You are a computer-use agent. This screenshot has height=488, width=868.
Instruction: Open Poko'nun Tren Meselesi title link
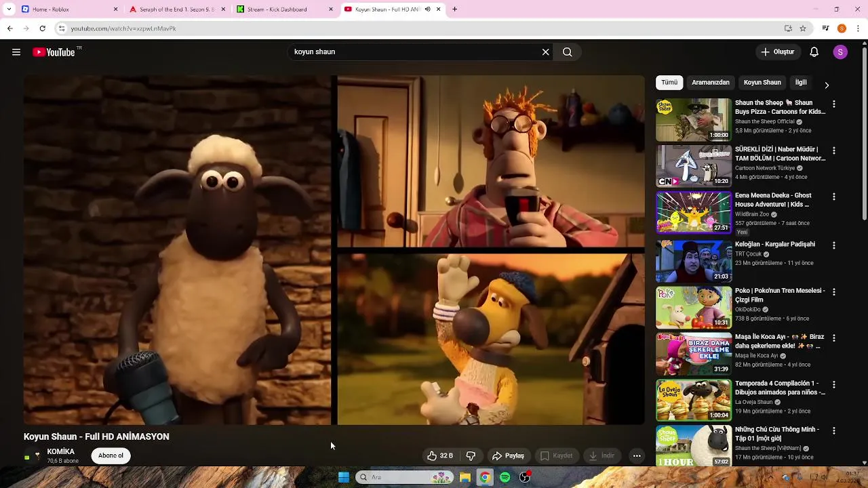(780, 295)
